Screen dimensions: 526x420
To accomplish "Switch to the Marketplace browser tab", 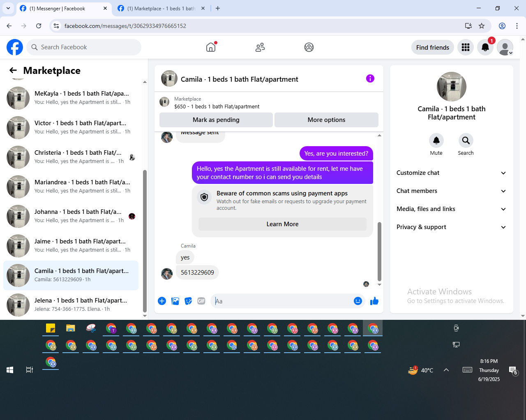I will point(161,8).
